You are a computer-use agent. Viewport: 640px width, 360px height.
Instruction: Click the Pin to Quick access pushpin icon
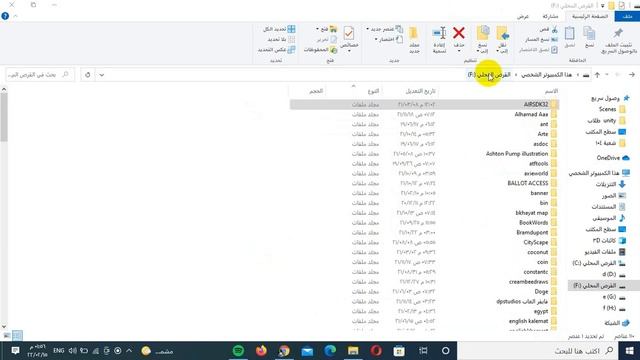point(618,33)
